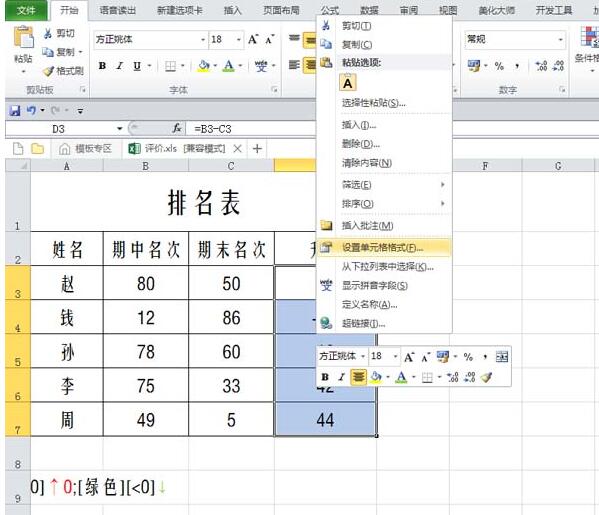Screen dimensions: 599x515
Task: Select column B header
Action: pos(146,166)
